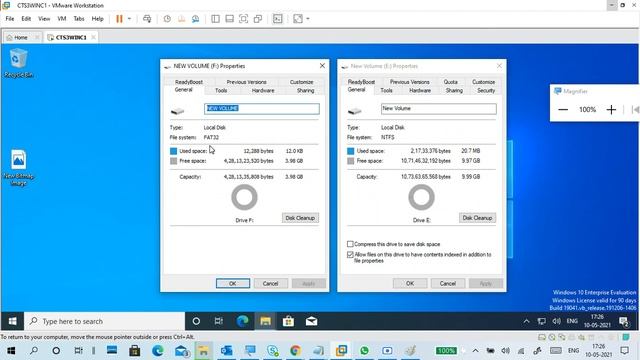The height and width of the screenshot is (360, 640).
Task: Open the snapshot manager toolbar icon
Action: click(x=196, y=19)
